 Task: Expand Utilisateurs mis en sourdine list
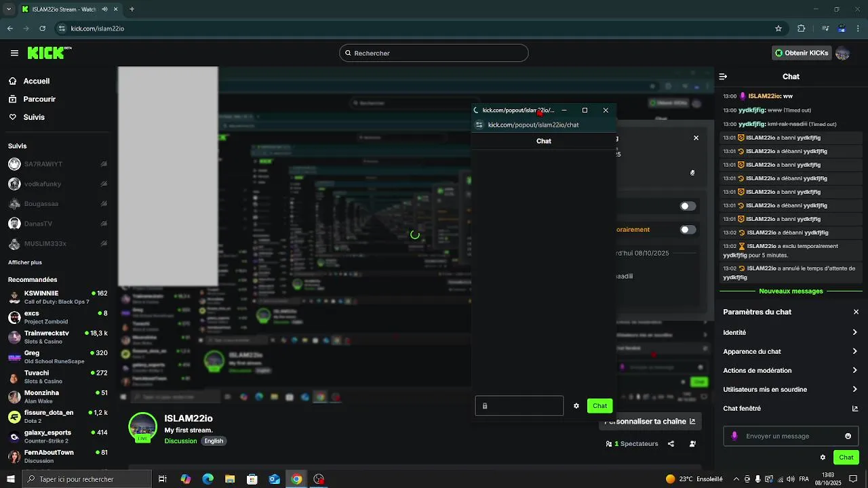pos(791,390)
